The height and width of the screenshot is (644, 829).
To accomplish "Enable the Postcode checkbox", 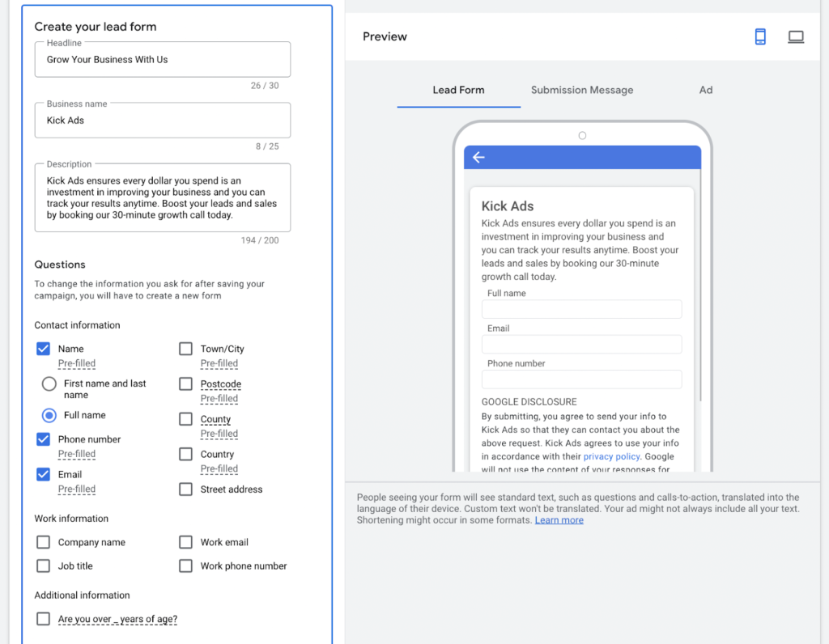I will click(x=185, y=383).
